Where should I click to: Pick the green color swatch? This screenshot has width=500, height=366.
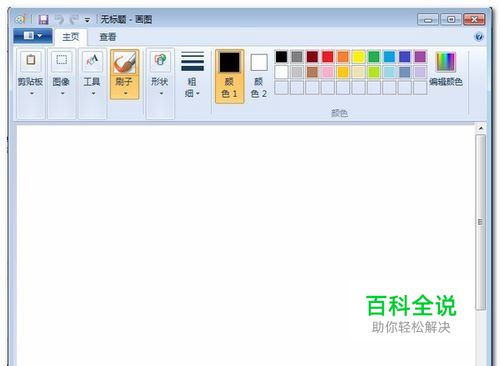point(374,57)
